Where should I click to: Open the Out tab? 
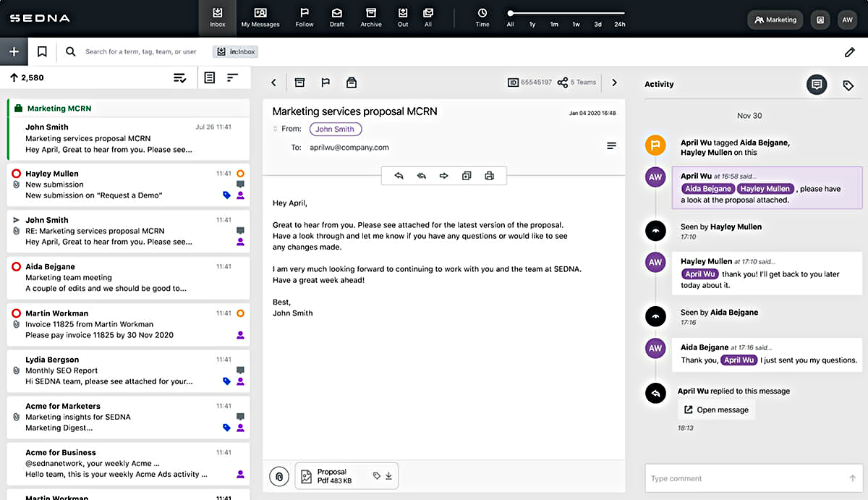[403, 18]
